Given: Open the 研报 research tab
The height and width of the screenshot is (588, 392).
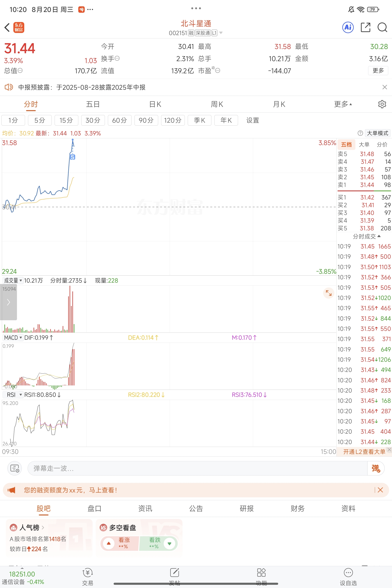Looking at the screenshot, I should click(x=247, y=508).
